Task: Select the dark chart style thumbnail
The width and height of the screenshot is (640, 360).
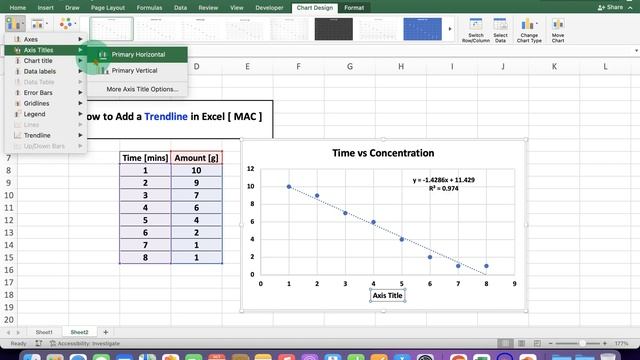Action: point(333,29)
